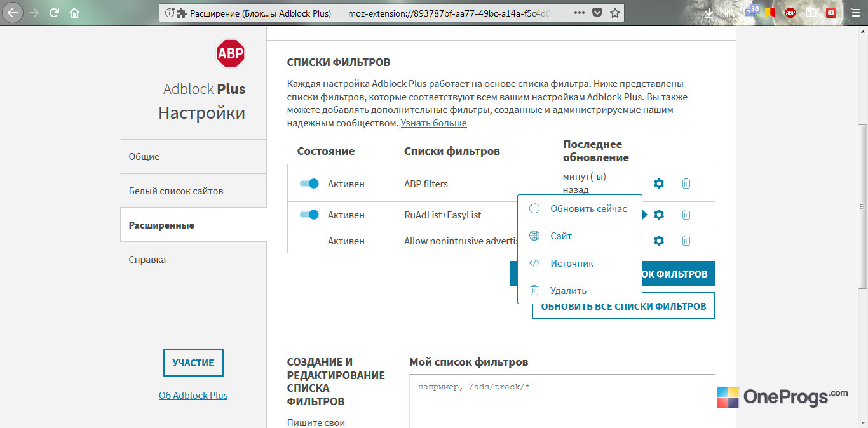Click Активен label in ABP filters row

pyautogui.click(x=346, y=184)
